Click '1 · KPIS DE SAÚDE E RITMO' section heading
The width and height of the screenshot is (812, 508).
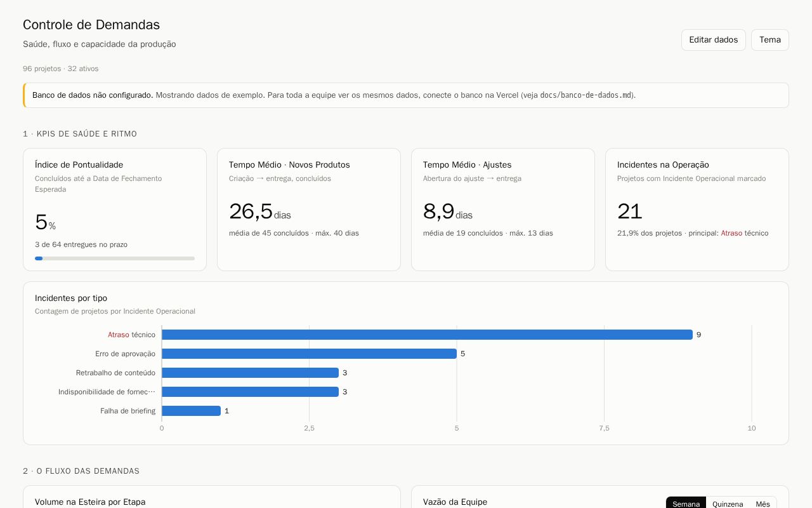[80, 134]
